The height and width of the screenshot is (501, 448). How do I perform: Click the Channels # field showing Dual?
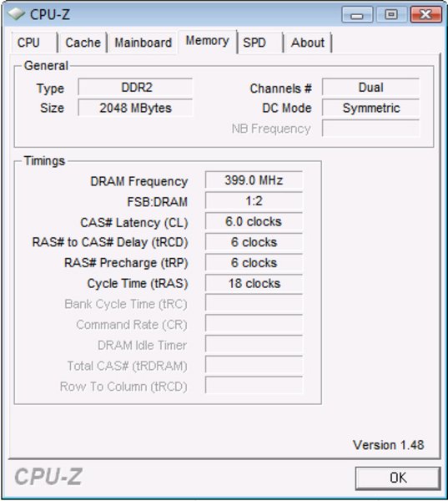[370, 87]
